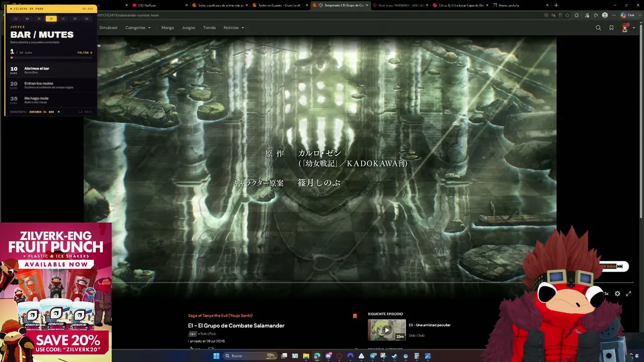This screenshot has width=644, height=362.
Task: Open File Explorer from the taskbar
Action: click(x=306, y=356)
